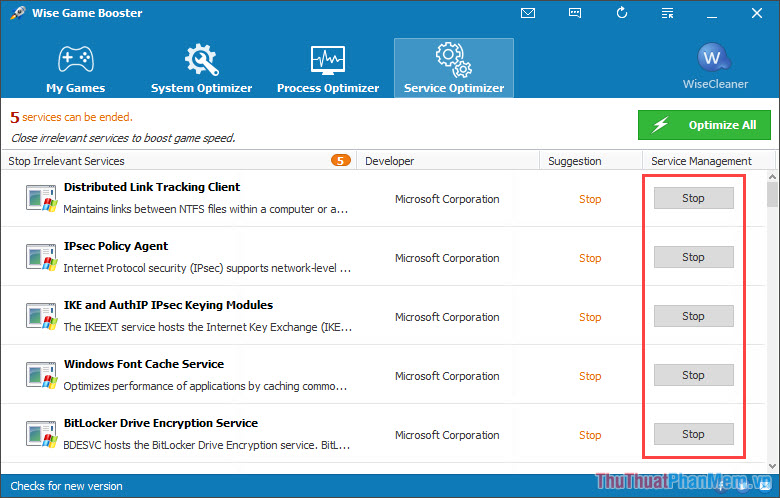Click the Suggestion column header
Viewport: 780px width, 498px height.
click(x=575, y=161)
